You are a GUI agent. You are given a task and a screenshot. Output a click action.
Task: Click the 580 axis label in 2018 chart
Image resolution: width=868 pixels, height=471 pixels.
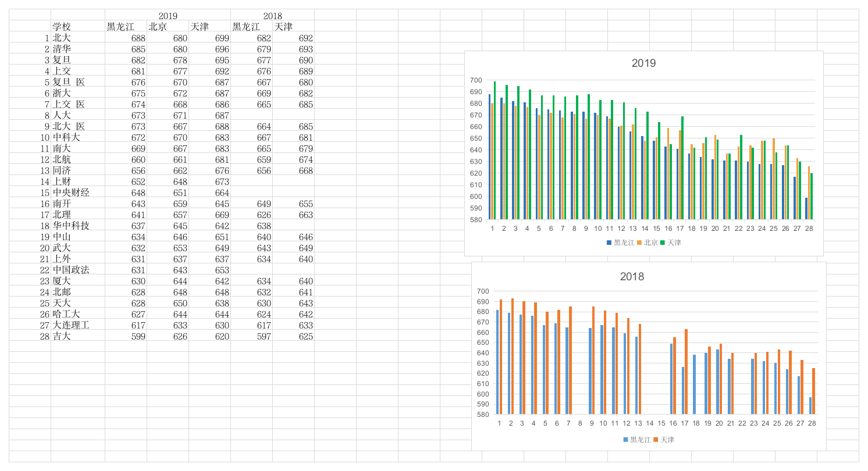tap(483, 415)
